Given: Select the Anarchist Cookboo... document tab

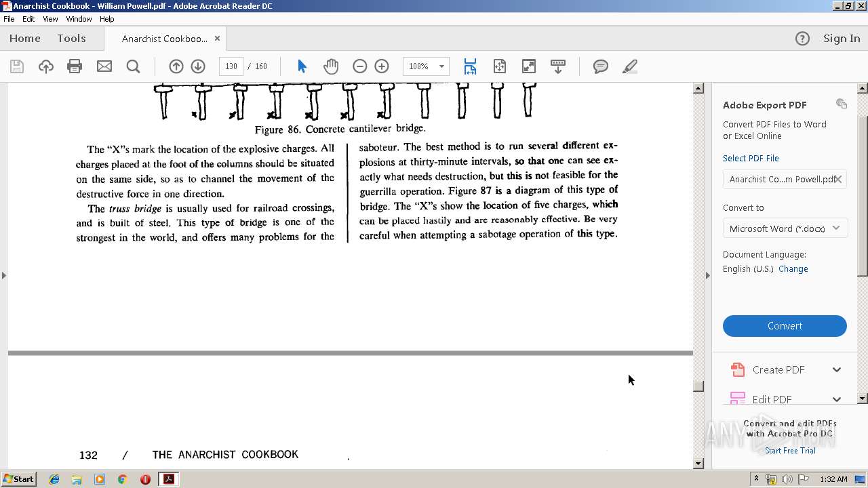Looking at the screenshot, I should pyautogui.click(x=165, y=39).
